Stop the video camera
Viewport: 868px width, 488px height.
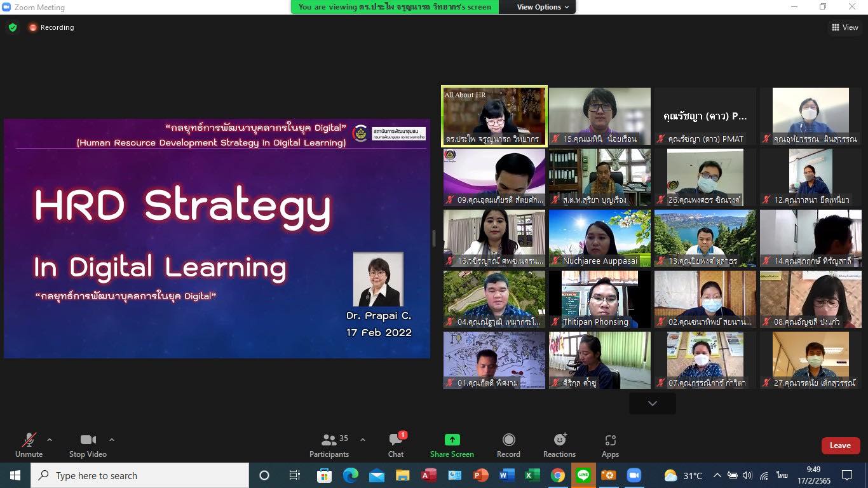pos(88,445)
